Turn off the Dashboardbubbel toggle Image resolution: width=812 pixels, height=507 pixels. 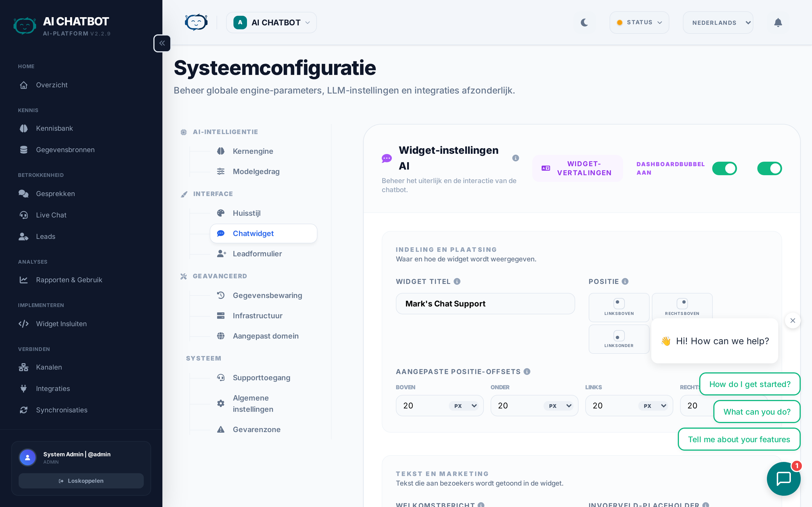724,168
